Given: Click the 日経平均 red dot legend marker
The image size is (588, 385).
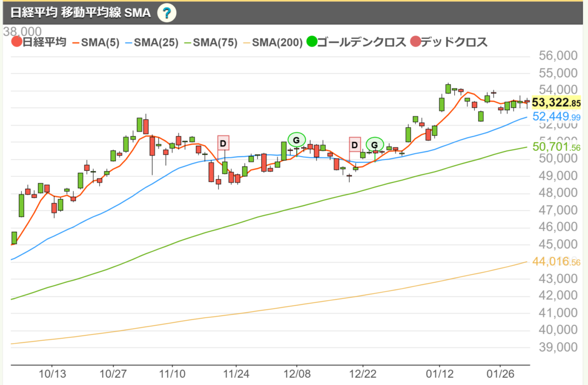Looking at the screenshot, I should (x=16, y=42).
